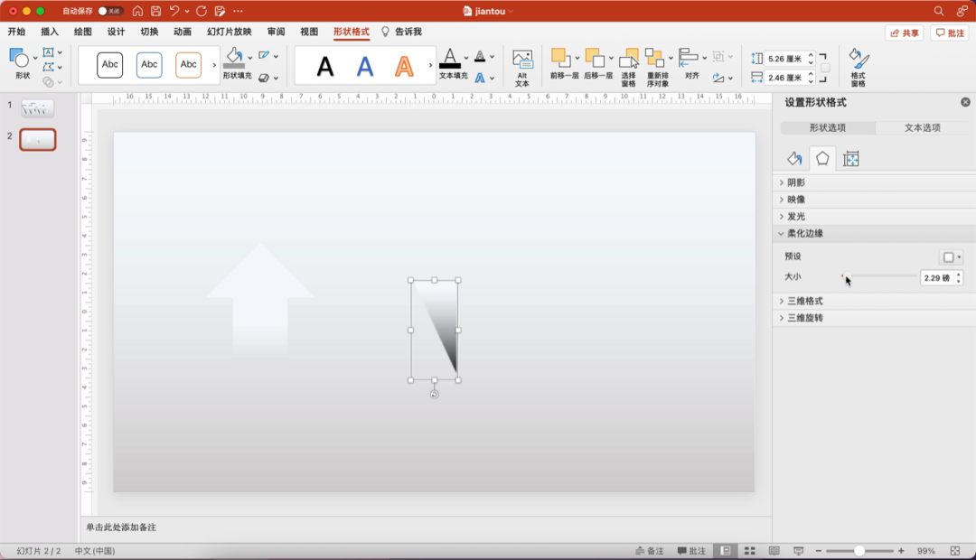Toggle the AutoSave switch
This screenshot has width=976, height=560.
pyautogui.click(x=111, y=11)
